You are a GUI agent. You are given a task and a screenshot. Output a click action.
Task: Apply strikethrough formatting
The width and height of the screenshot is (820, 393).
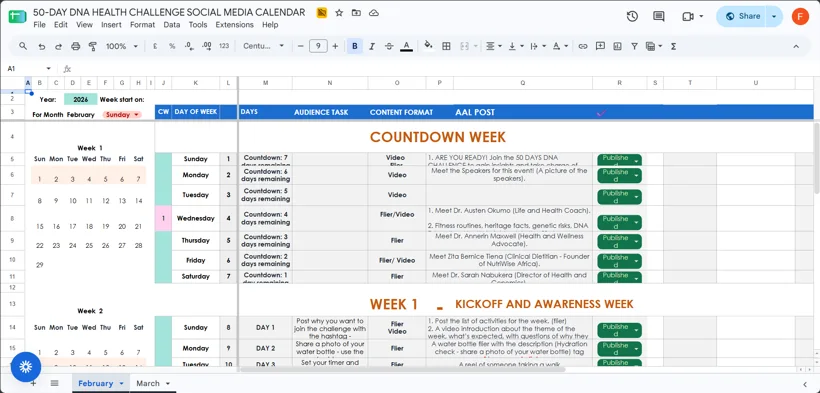(x=389, y=46)
